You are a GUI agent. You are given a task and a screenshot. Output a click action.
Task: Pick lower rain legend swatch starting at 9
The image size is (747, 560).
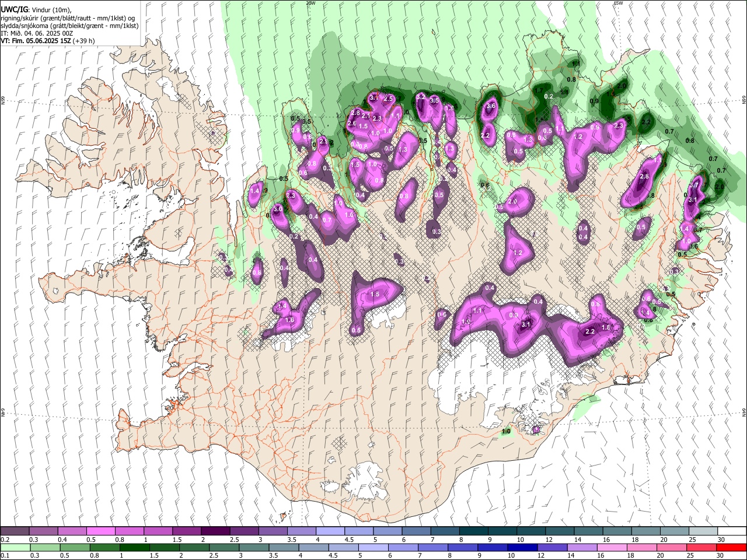493,547
